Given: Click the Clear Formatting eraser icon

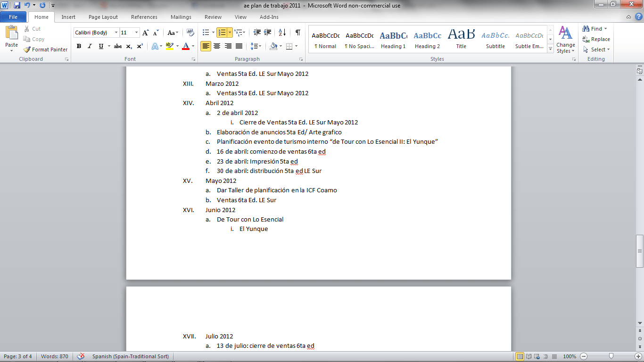Looking at the screenshot, I should (190, 33).
